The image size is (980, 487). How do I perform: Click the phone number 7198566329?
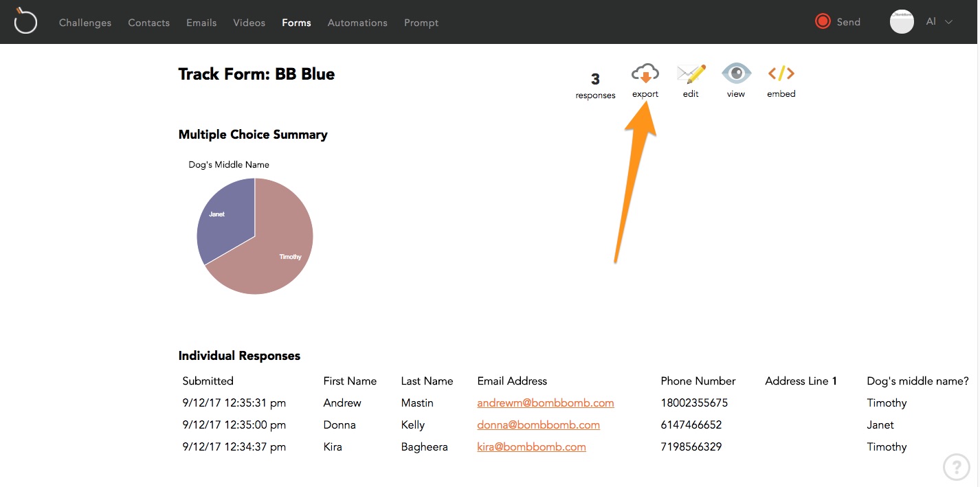691,447
